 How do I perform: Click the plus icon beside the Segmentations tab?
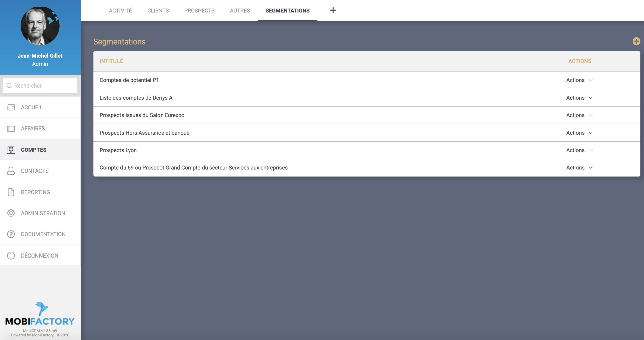pyautogui.click(x=333, y=10)
